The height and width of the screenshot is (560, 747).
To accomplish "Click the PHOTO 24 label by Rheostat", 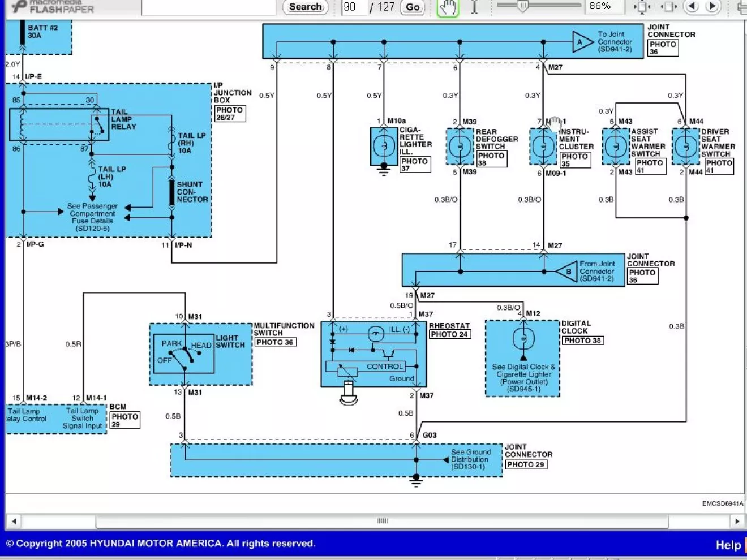I will tap(449, 334).
